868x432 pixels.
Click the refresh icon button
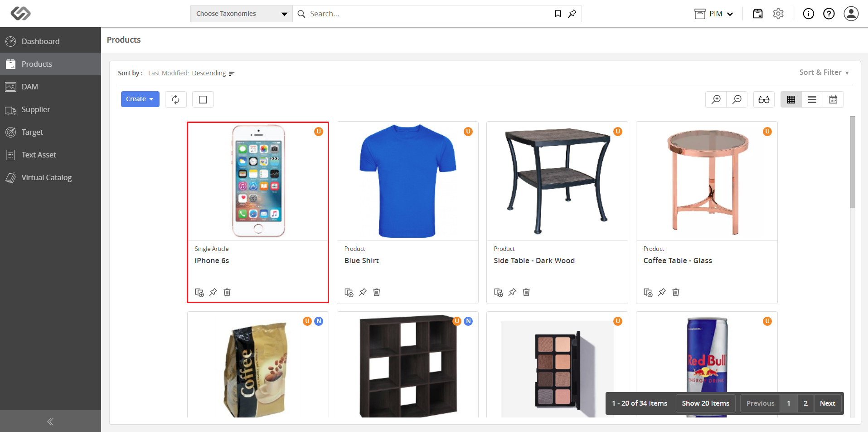click(176, 99)
